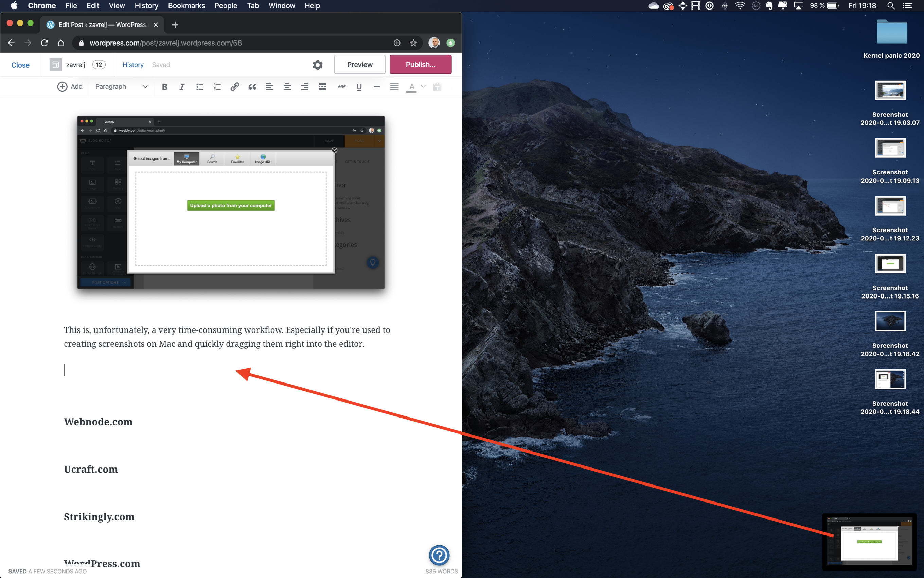Open Spotlight search in menu bar
Screen dimensions: 924x578
pos(891,6)
